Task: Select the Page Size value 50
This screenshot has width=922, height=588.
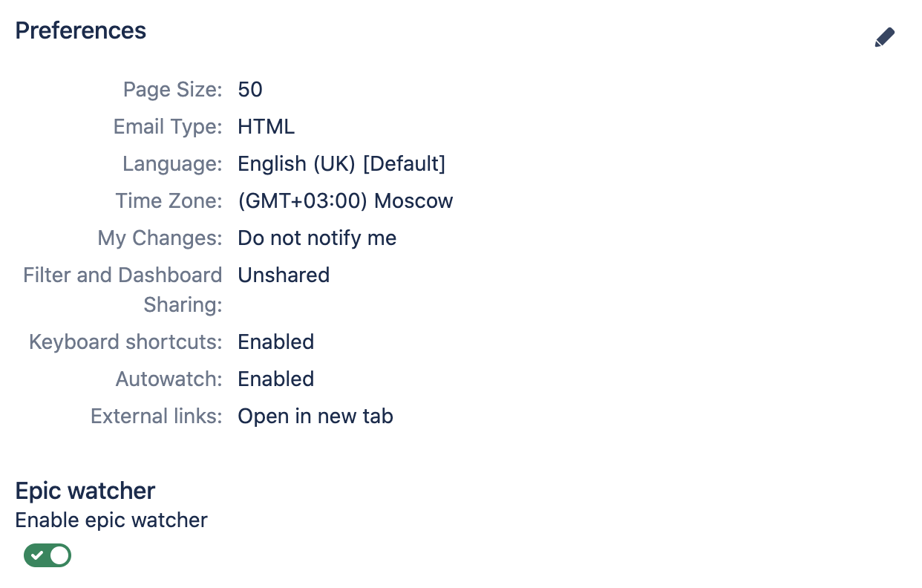Action: click(x=250, y=90)
